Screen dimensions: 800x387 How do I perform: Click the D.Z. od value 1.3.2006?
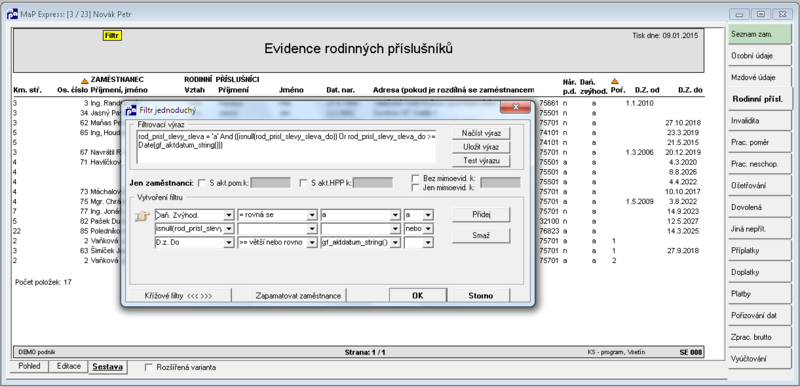coord(639,152)
